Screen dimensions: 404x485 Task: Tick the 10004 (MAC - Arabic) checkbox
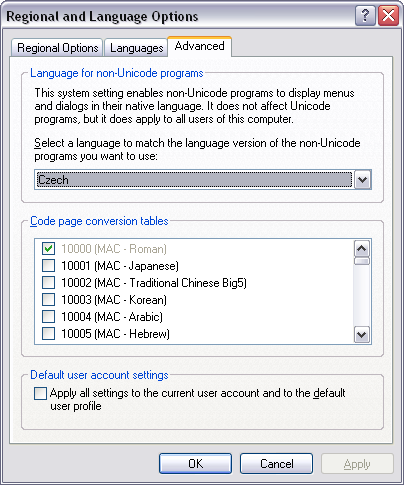tap(48, 317)
